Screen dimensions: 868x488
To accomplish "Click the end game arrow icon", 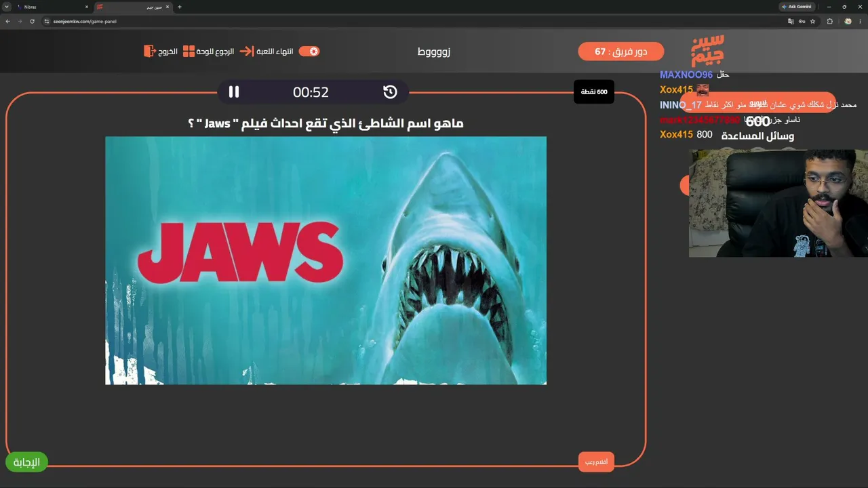I will coord(246,52).
